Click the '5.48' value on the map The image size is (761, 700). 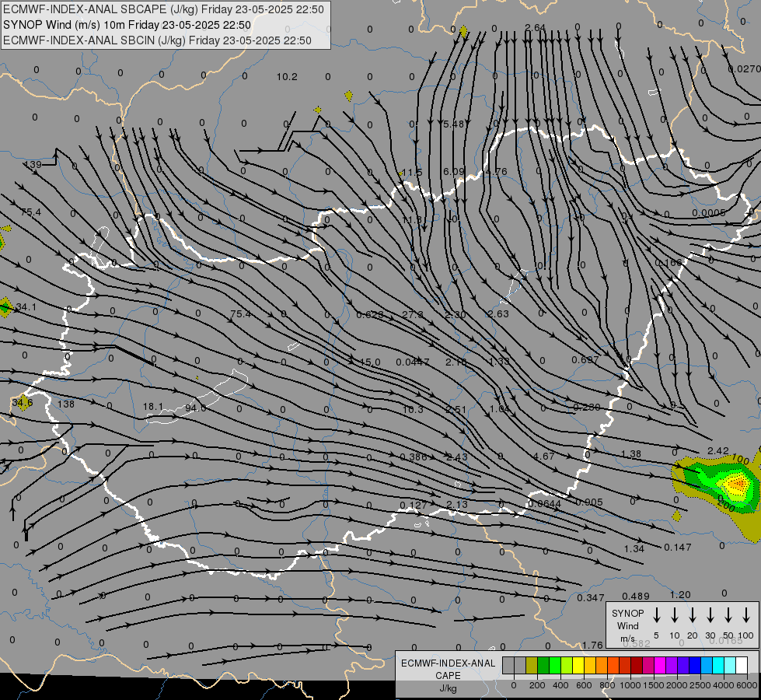click(x=454, y=124)
